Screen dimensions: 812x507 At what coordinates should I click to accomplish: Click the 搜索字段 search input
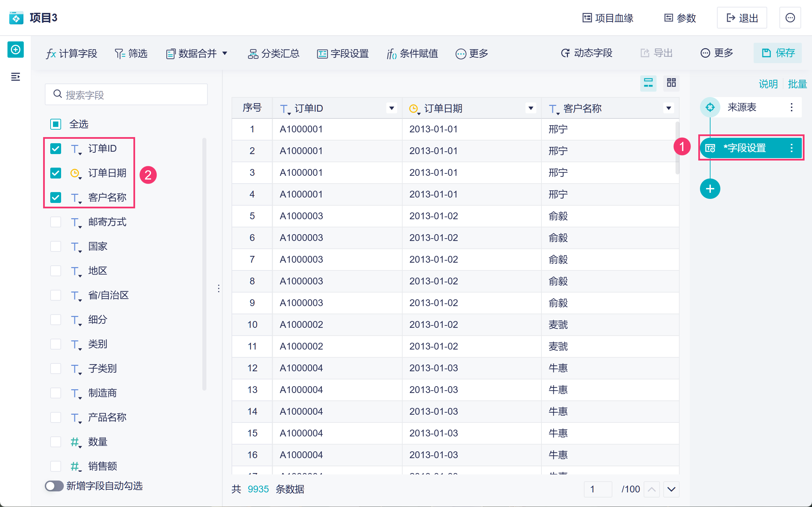pos(126,95)
